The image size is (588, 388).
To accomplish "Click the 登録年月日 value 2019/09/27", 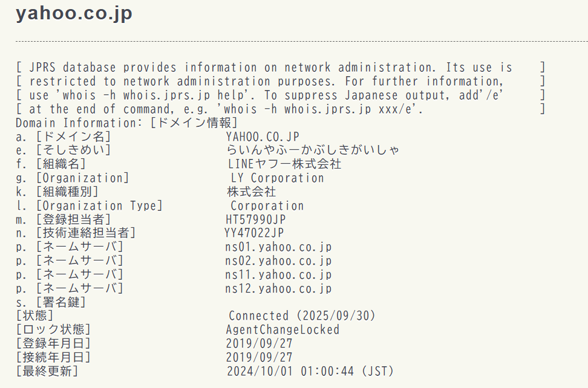I will [259, 343].
